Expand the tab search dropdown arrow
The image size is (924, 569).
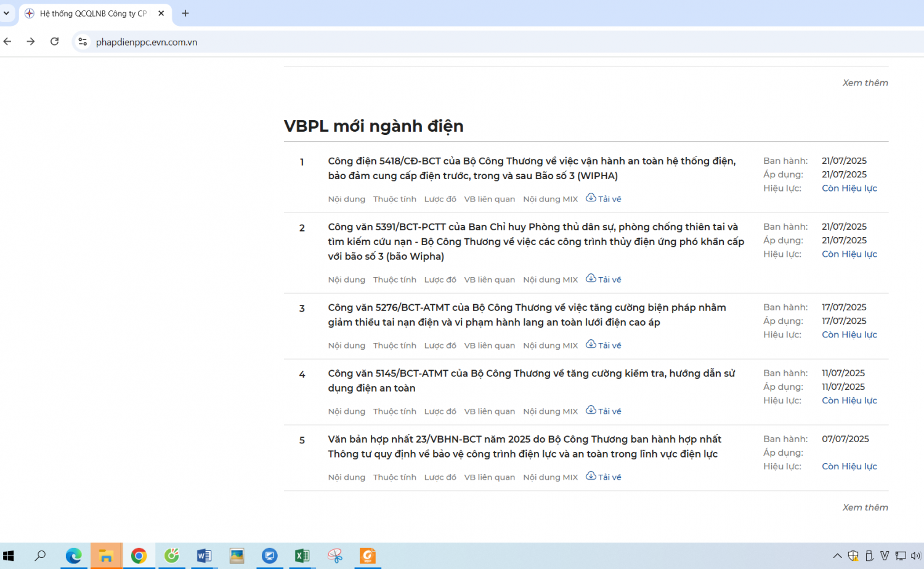tap(6, 13)
